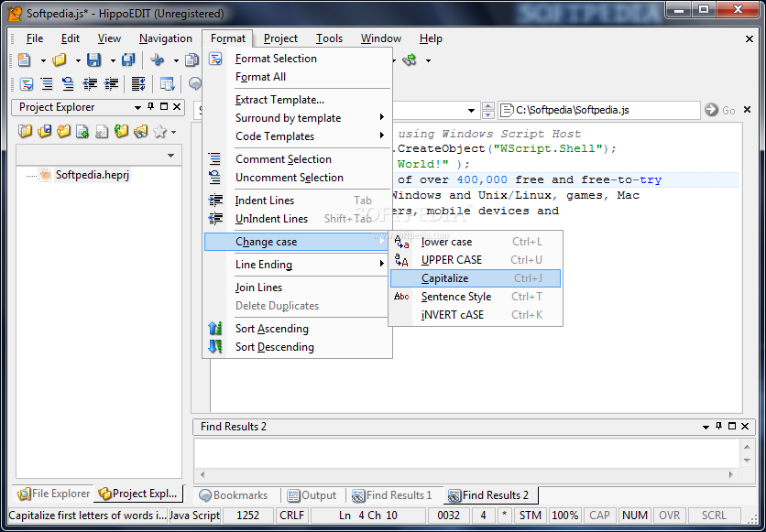Click add file icon with green plus
Screen dimensions: 766x532
pyautogui.click(x=82, y=131)
